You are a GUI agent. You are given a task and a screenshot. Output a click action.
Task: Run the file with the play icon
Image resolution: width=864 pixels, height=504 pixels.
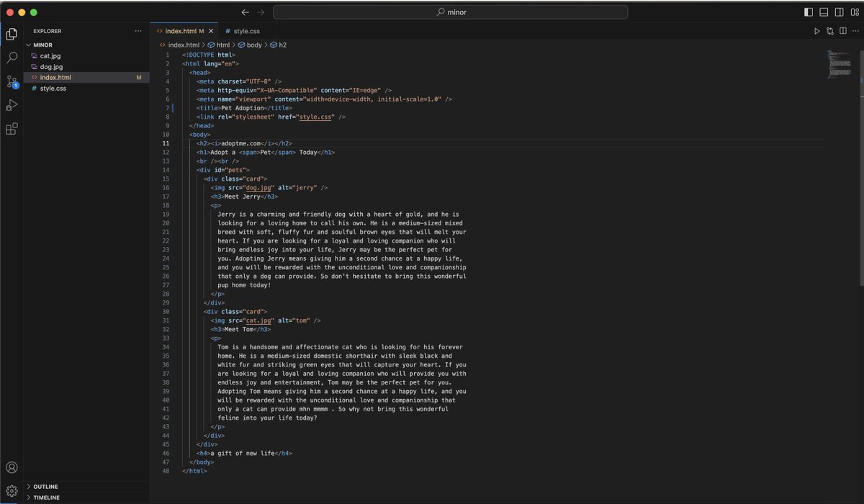[x=816, y=31]
